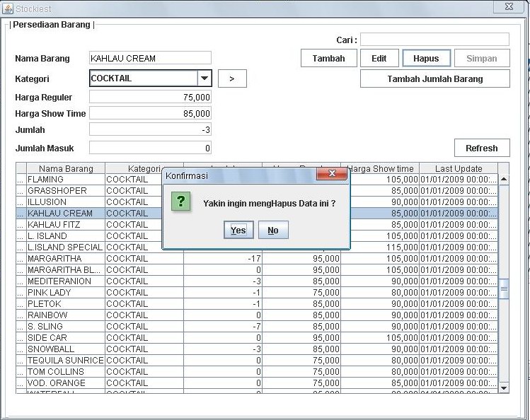Click the Hapus button

pos(426,58)
